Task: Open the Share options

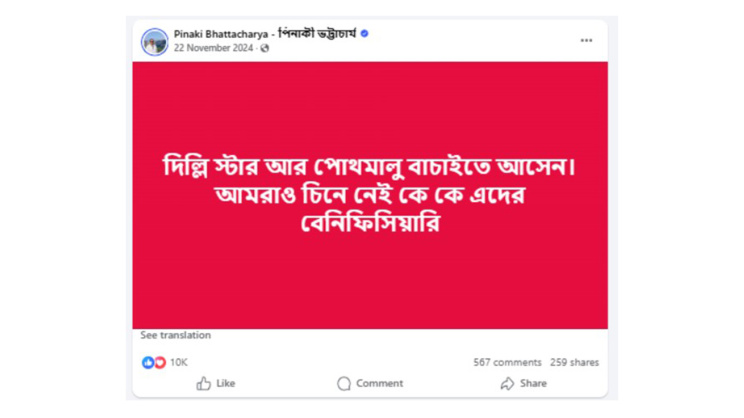Action: pyautogui.click(x=533, y=383)
